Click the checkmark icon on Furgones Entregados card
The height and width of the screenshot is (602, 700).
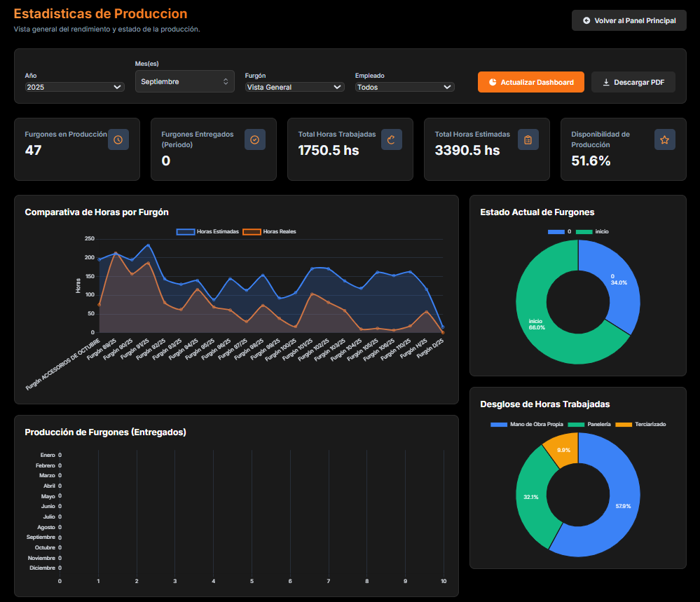(255, 139)
